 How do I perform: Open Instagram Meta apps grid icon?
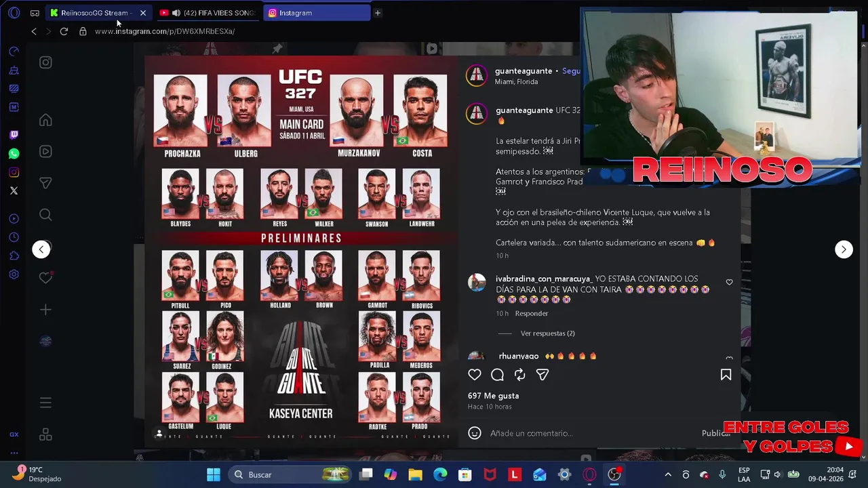45,435
